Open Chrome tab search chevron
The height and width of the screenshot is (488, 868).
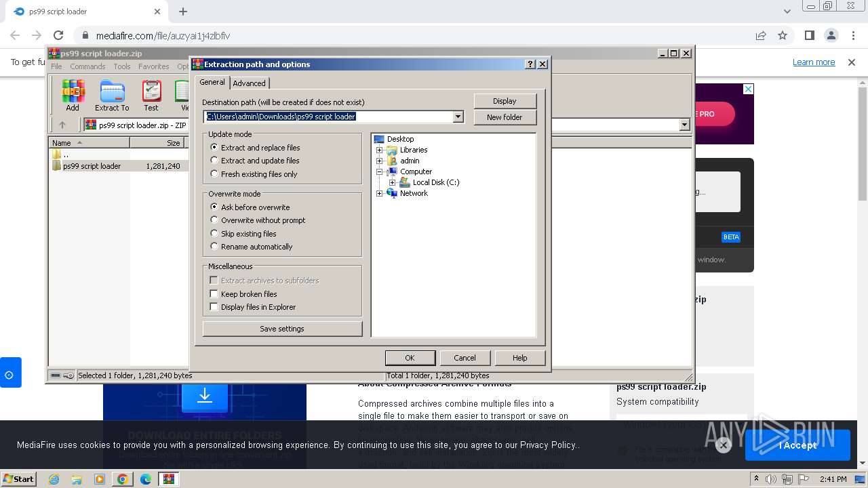(787, 12)
